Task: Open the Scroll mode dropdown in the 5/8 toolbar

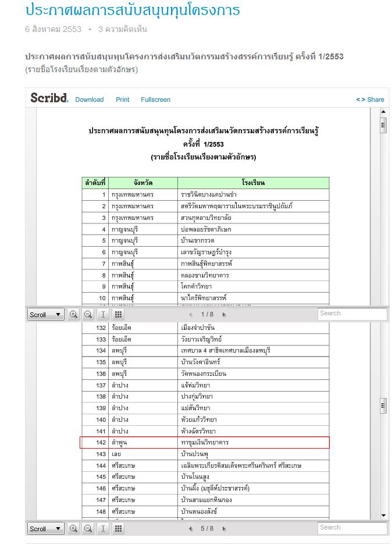Action: click(46, 529)
